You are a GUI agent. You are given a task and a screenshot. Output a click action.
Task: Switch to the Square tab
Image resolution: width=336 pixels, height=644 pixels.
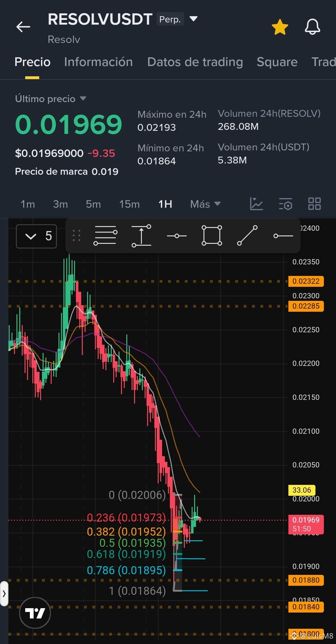tap(277, 62)
